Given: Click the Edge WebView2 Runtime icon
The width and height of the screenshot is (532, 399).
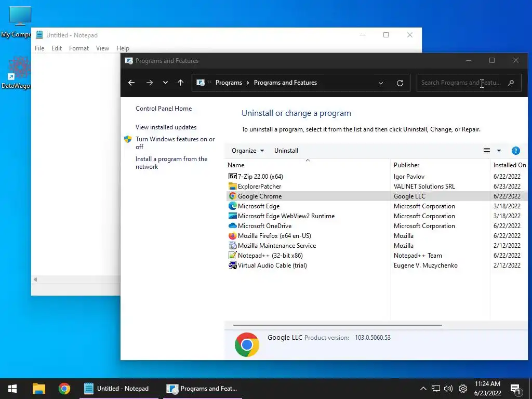Looking at the screenshot, I should click(x=232, y=216).
